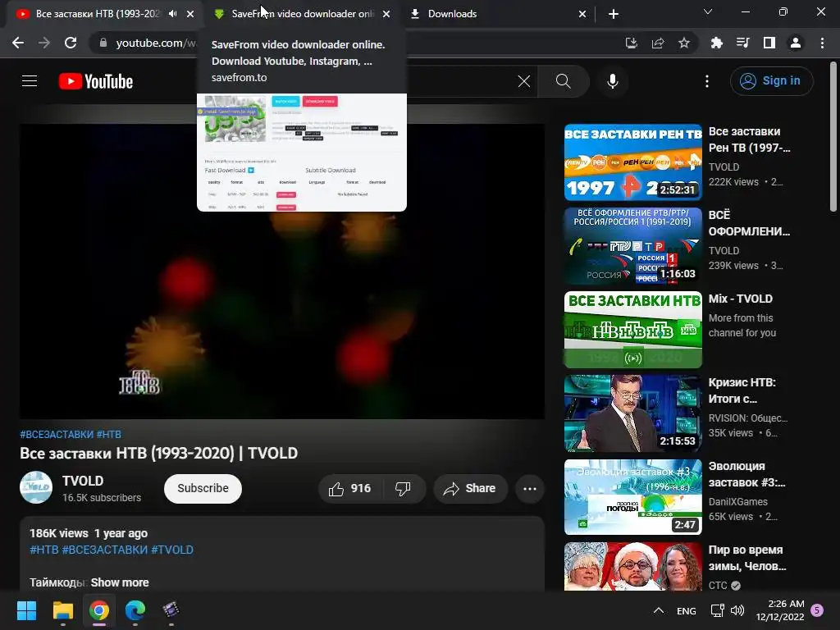Open the ENG language switcher
Image resolution: width=840 pixels, height=630 pixels.
(687, 610)
